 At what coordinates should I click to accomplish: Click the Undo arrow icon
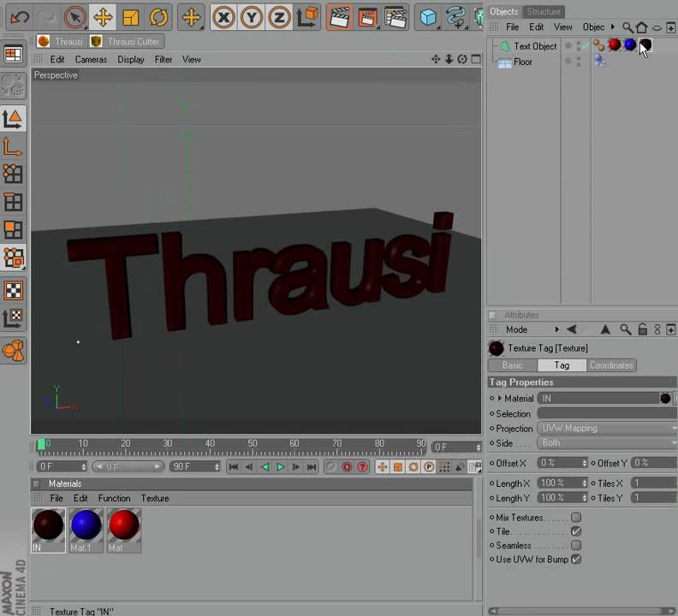click(x=20, y=17)
